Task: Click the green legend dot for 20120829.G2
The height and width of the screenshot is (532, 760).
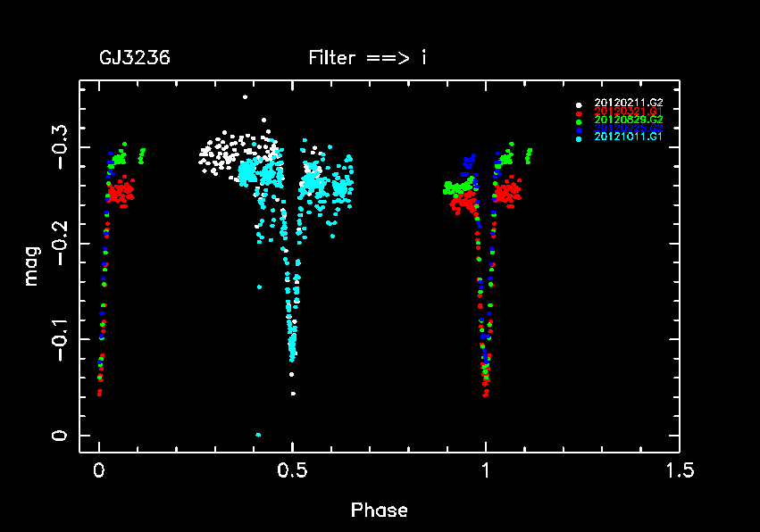Action: [x=580, y=121]
